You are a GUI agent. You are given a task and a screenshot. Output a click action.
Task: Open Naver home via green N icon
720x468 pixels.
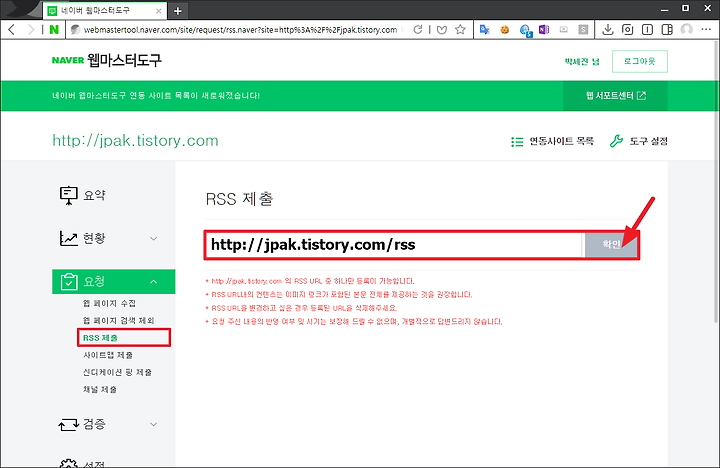pyautogui.click(x=54, y=30)
